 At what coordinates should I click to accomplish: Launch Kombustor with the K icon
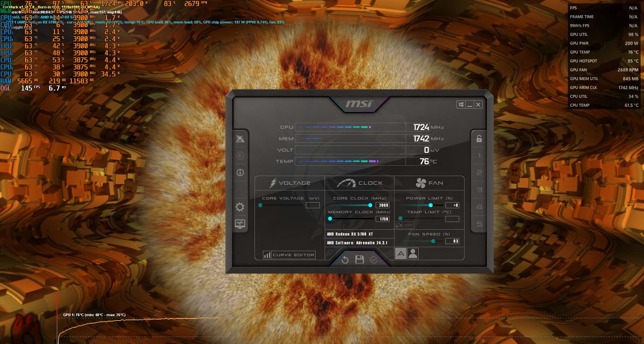(x=240, y=156)
